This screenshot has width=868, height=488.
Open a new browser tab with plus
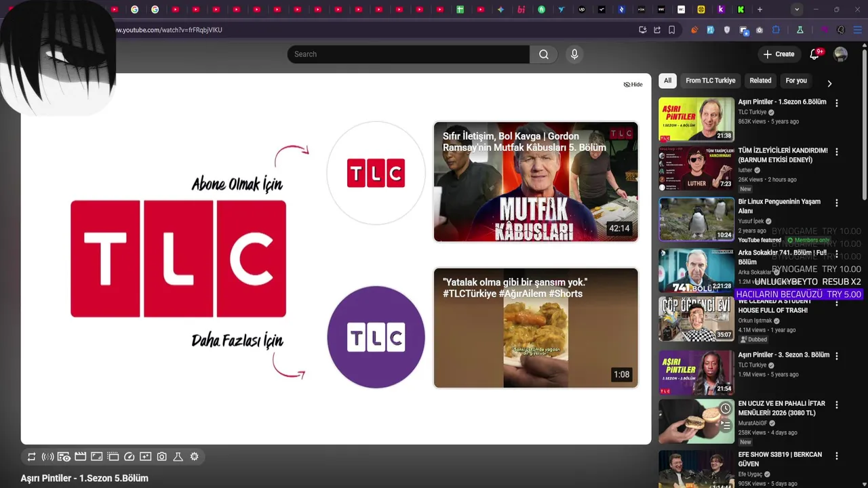[x=760, y=9]
